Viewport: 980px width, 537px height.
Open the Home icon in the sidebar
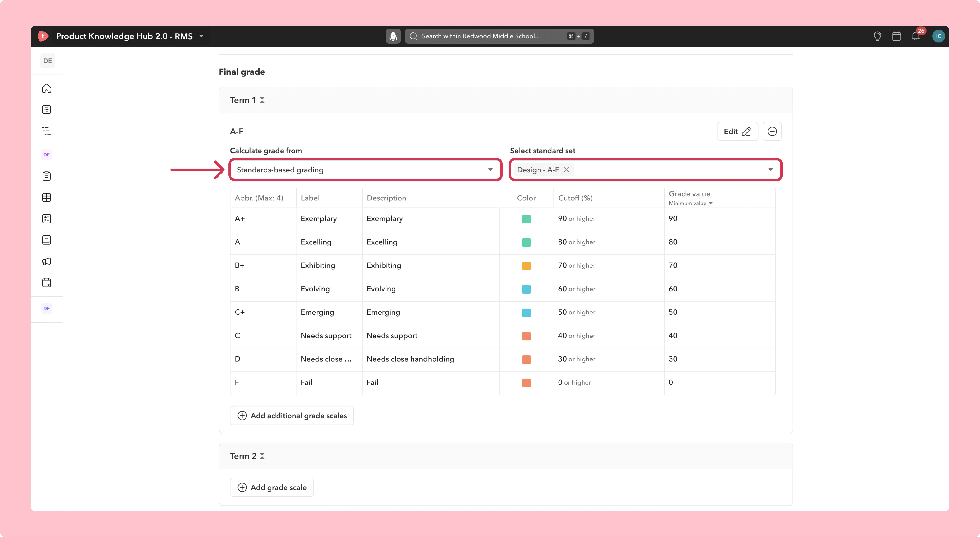46,88
